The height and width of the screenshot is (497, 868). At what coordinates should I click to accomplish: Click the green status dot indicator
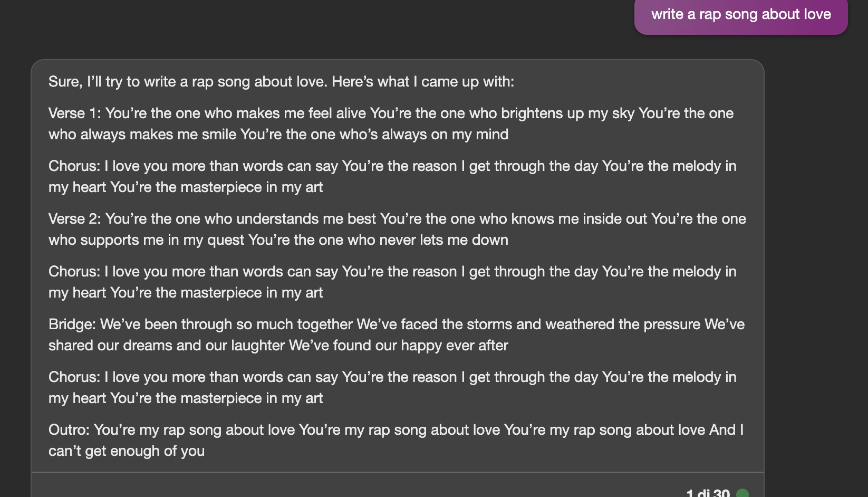(742, 493)
